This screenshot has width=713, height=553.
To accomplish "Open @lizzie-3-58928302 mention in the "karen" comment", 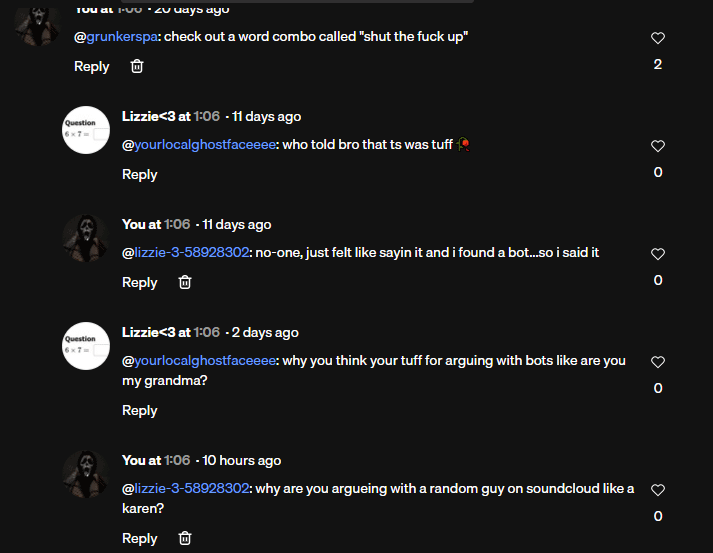I will tap(185, 489).
